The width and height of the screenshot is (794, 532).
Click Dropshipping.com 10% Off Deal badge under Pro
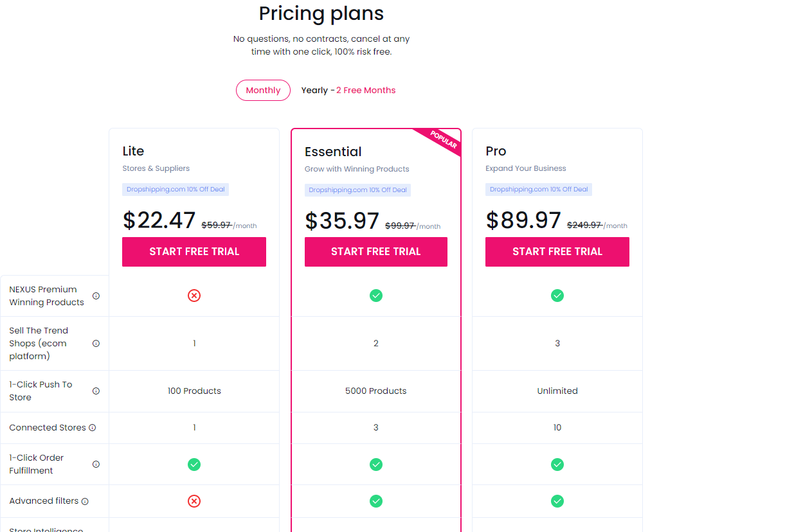pos(539,190)
